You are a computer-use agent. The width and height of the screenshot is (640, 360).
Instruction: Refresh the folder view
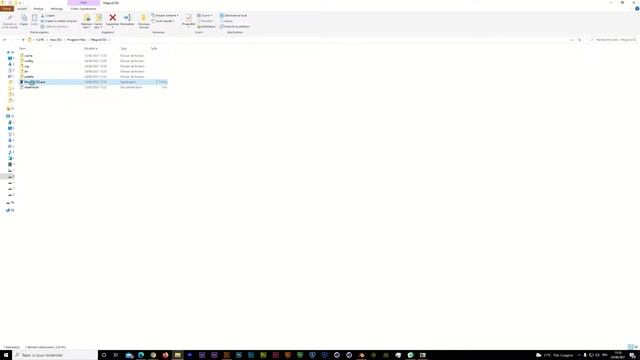pyautogui.click(x=580, y=40)
